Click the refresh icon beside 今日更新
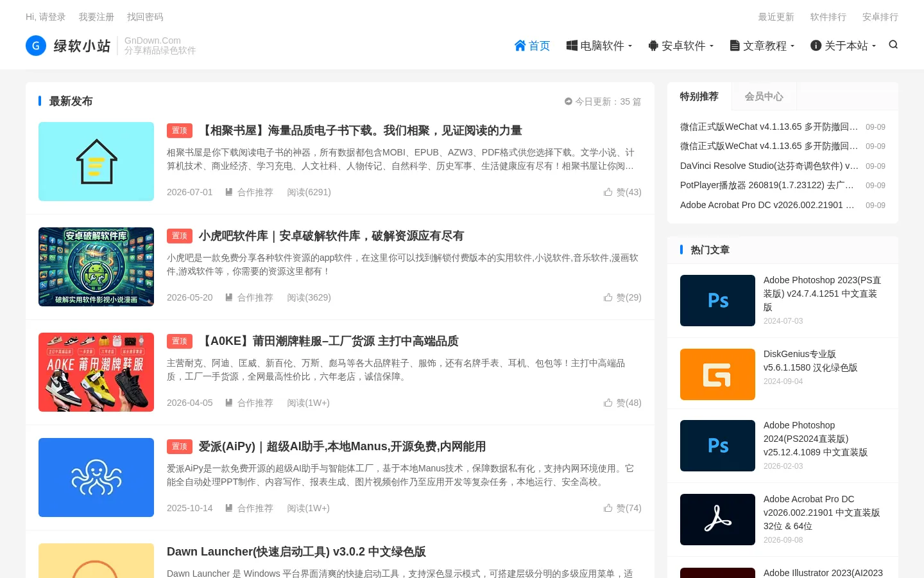Screen dimensions: 924x578 coord(568,101)
